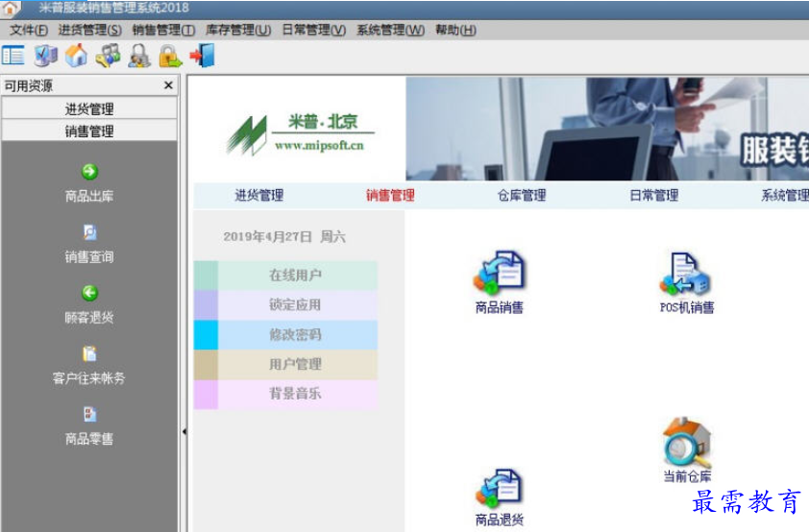
Task: Click the 销售查询 sidebar icon
Action: pos(89,232)
